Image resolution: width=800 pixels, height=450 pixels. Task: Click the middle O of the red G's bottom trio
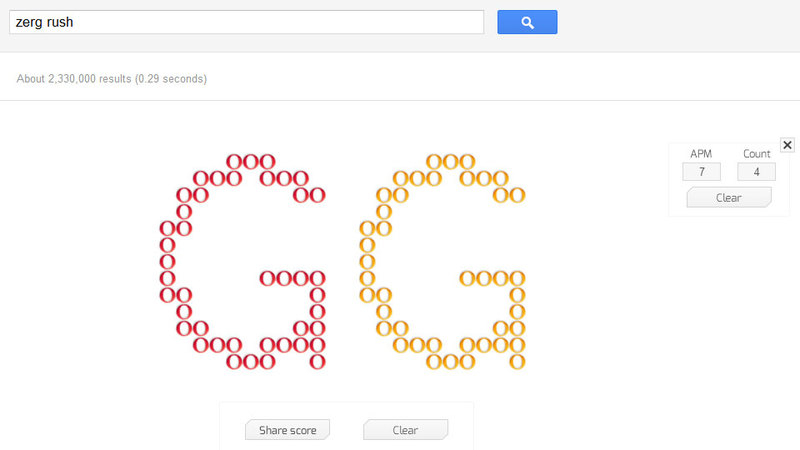[251, 362]
